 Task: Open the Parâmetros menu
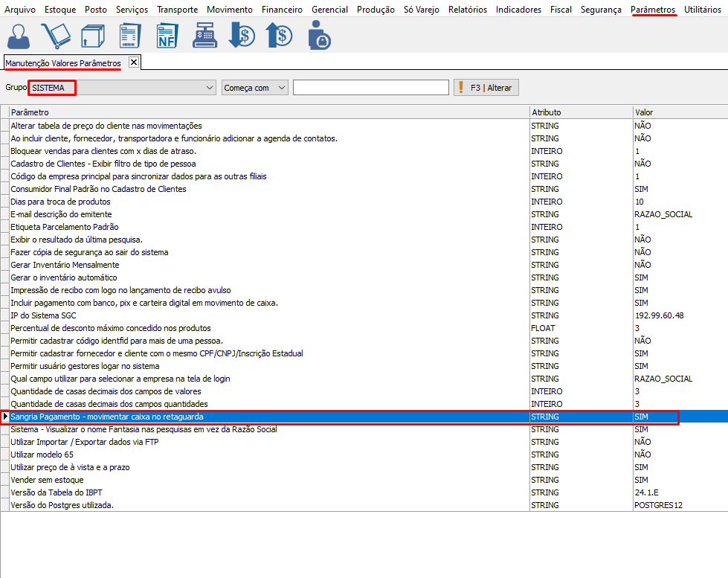pos(653,10)
